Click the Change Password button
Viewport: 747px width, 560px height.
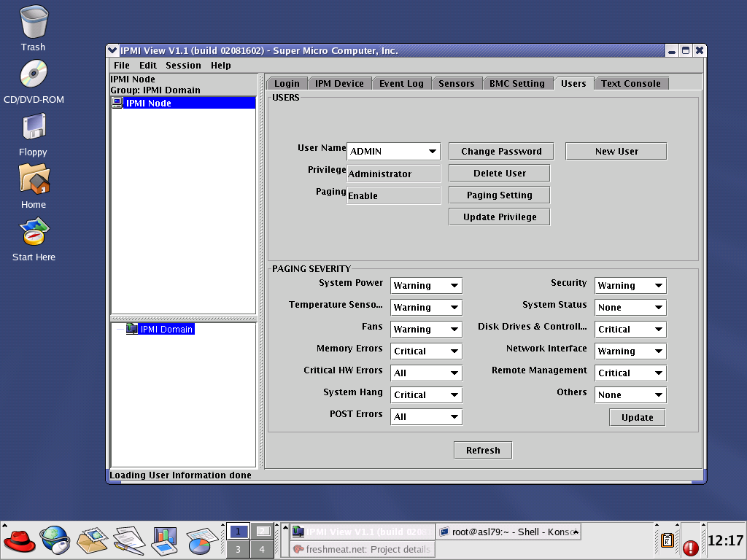click(x=501, y=152)
